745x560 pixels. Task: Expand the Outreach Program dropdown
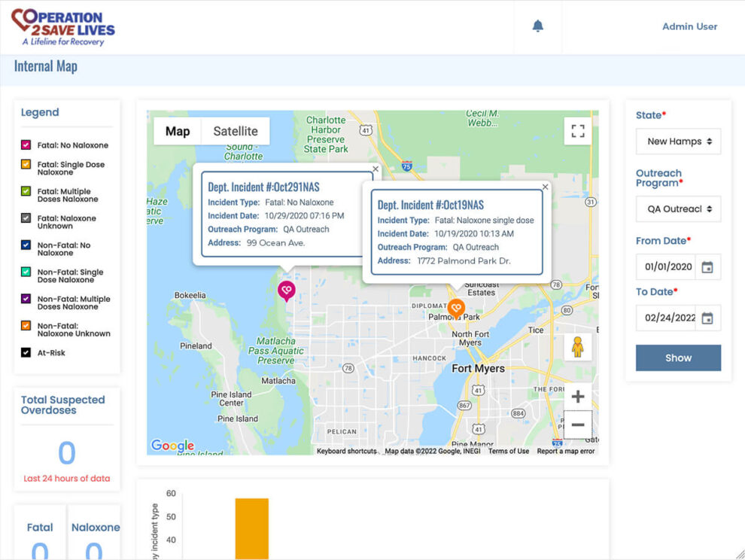tap(678, 209)
